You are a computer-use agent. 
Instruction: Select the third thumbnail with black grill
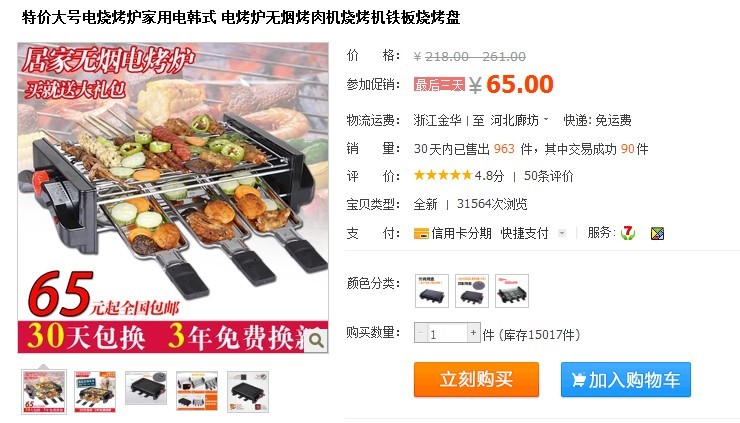coord(146,388)
